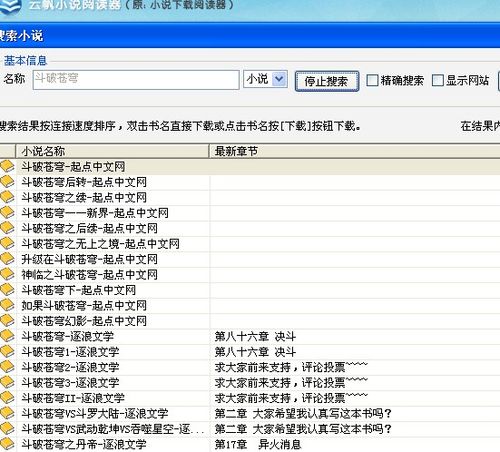Select row 斗破苍穹下-起点中文网
The width and height of the screenshot is (500, 452).
(x=250, y=290)
